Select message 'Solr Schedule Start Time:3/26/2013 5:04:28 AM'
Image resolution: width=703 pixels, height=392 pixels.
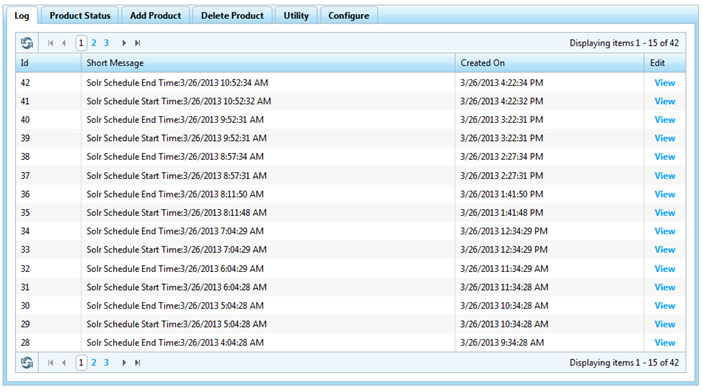(x=177, y=324)
